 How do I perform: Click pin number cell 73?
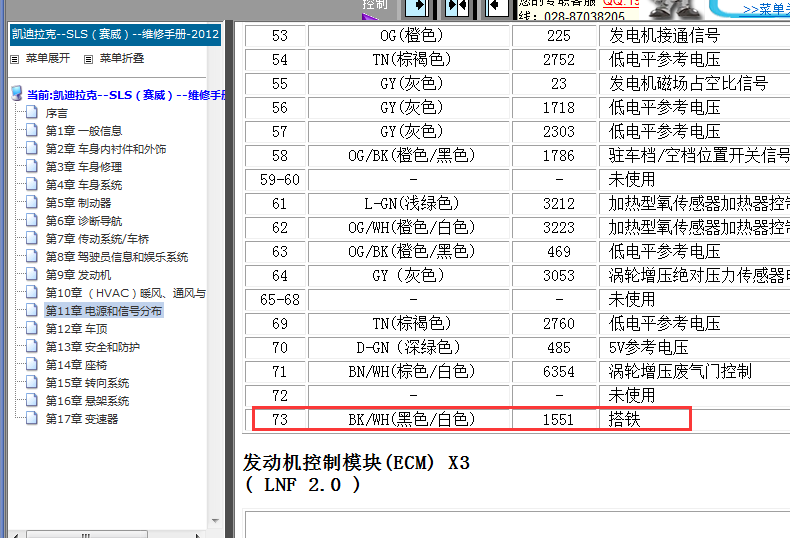point(280,419)
